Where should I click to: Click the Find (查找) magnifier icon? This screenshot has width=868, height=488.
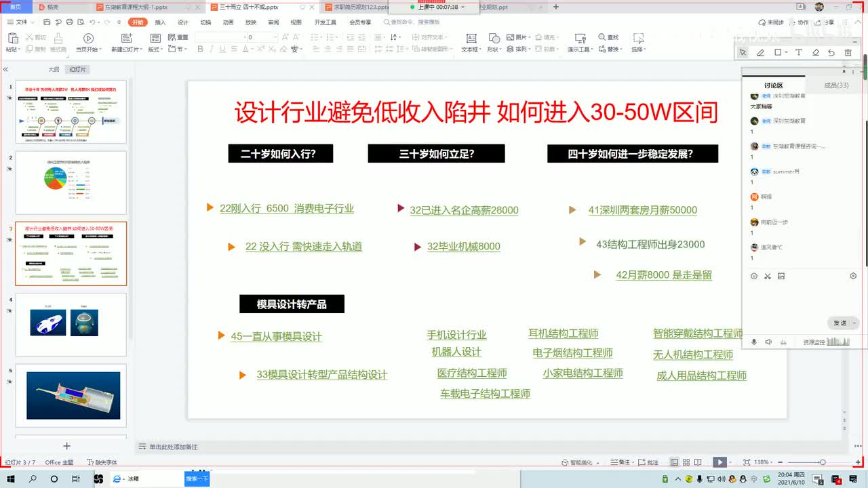pos(602,37)
